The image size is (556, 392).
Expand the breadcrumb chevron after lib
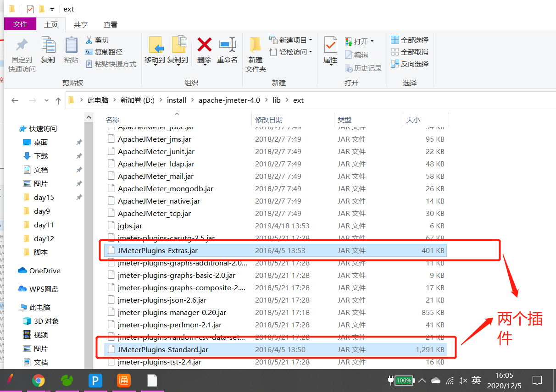[x=287, y=100]
